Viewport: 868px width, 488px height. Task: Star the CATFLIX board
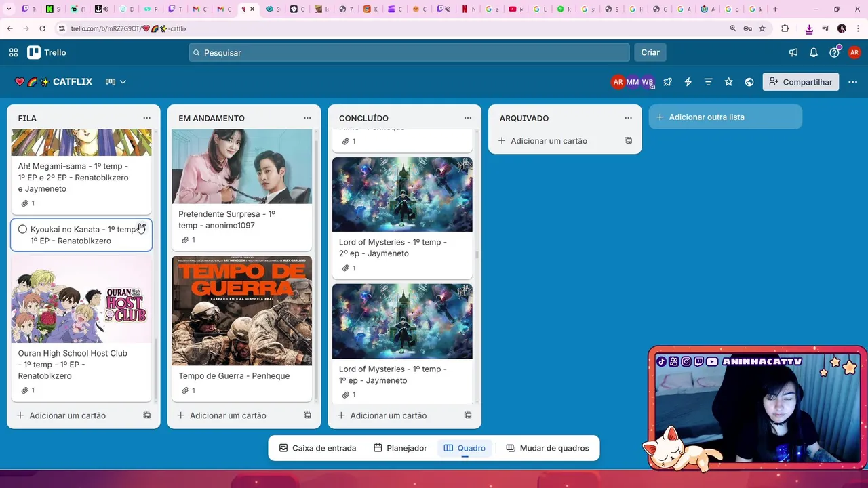729,82
